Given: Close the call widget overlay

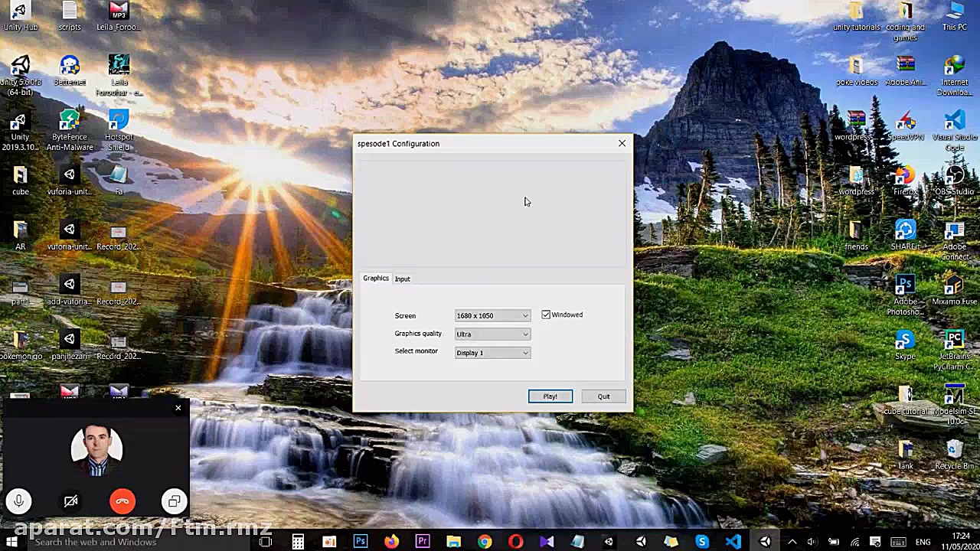Looking at the screenshot, I should pos(178,407).
